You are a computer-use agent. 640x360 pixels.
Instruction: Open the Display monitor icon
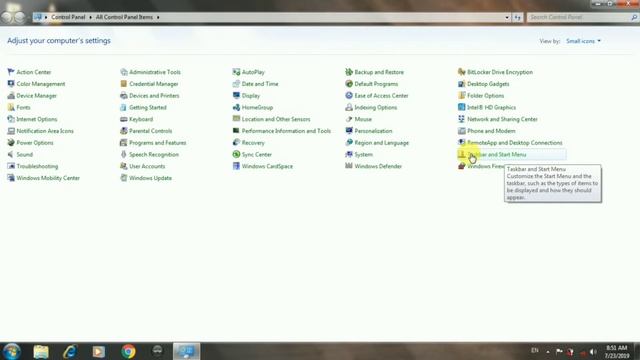(236, 96)
